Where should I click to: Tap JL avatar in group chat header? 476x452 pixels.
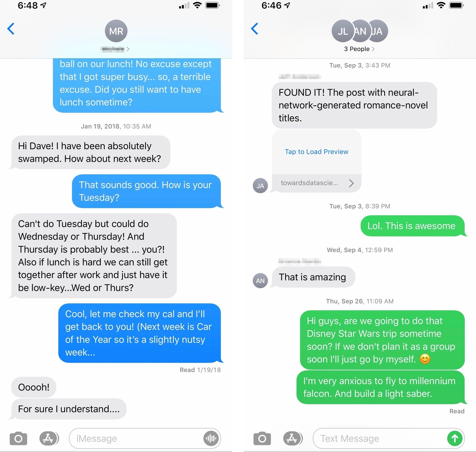340,30
